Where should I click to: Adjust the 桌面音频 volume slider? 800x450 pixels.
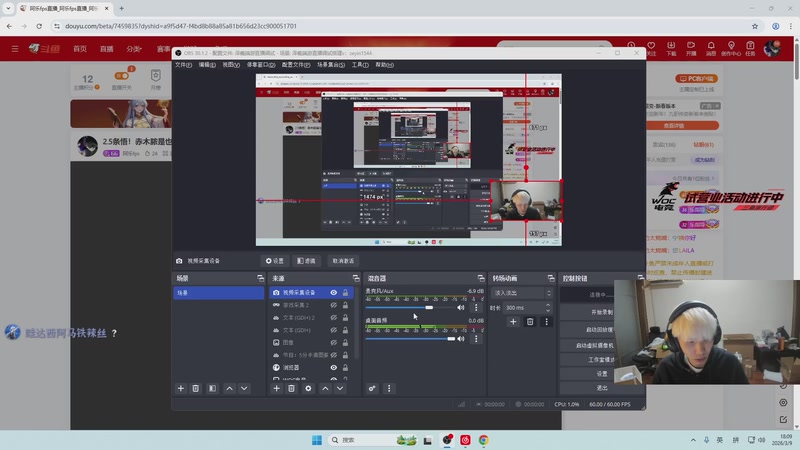pyautogui.click(x=410, y=339)
